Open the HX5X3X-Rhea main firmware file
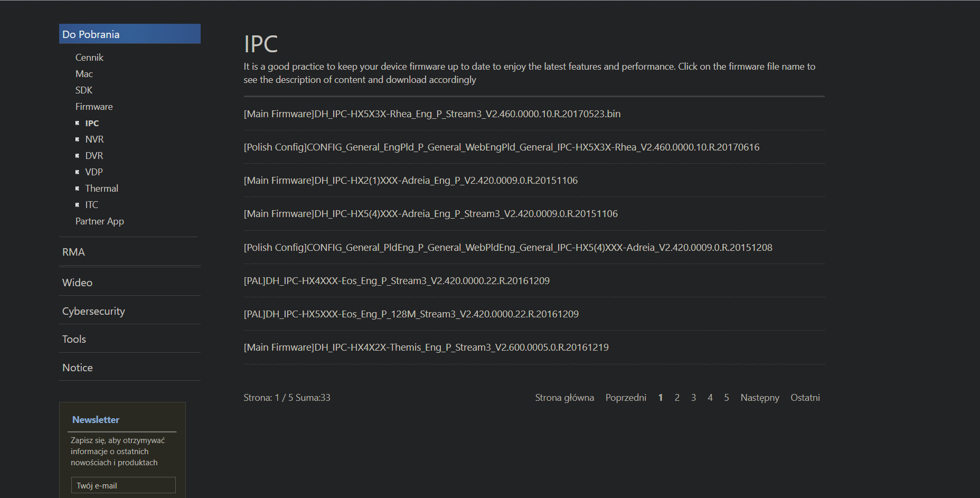 [432, 114]
